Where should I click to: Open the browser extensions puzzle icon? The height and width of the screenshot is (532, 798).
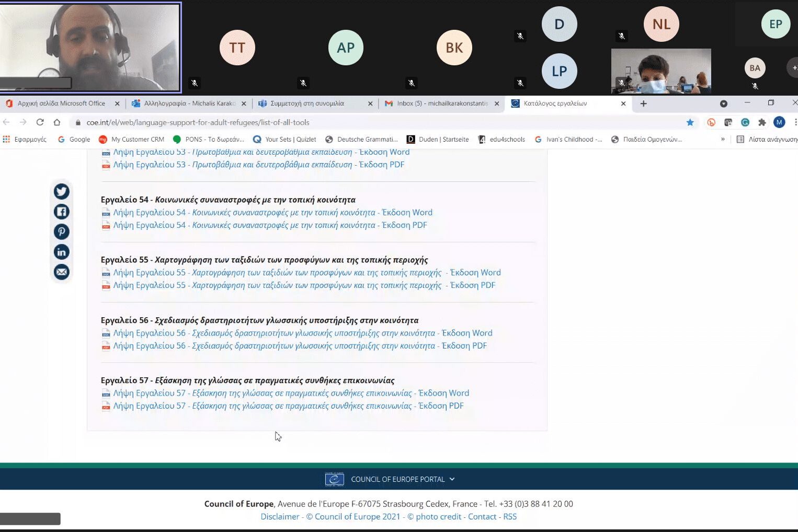(762, 122)
